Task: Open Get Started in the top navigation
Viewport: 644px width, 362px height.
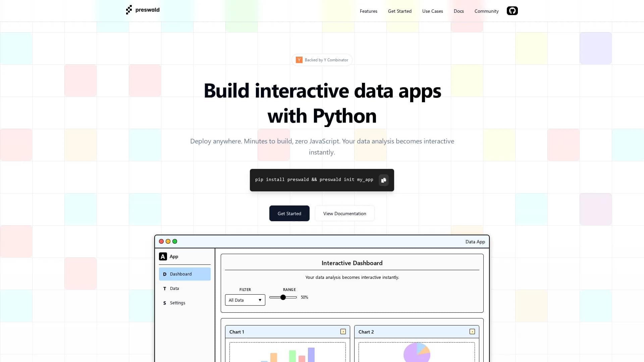Action: (399, 11)
